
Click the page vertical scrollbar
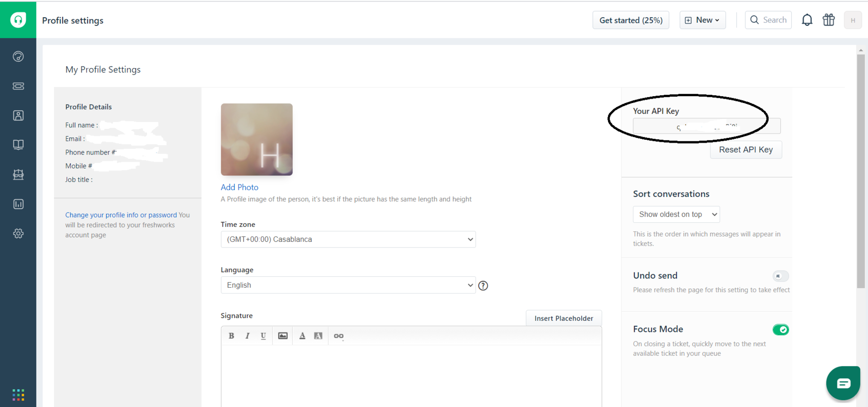tap(861, 171)
